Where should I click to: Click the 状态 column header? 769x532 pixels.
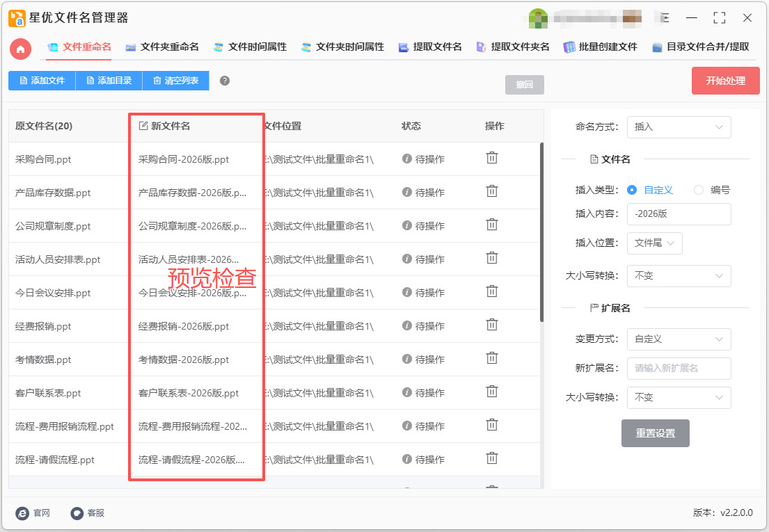[411, 126]
